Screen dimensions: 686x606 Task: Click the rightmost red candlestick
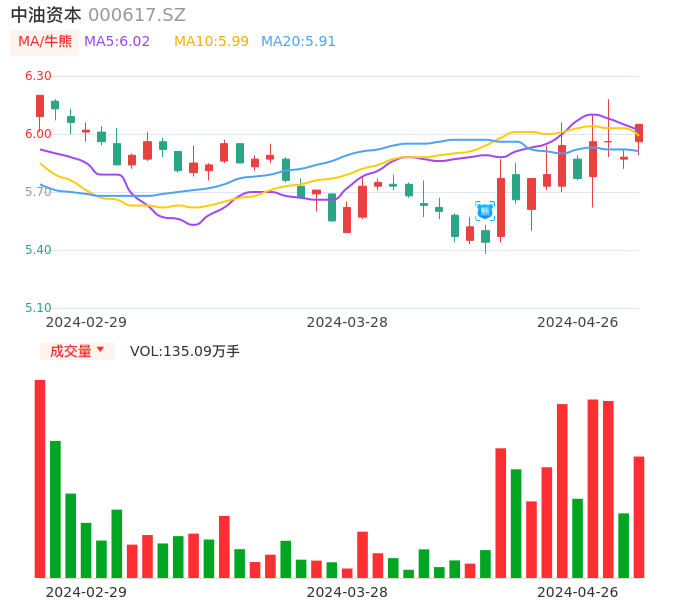point(639,133)
